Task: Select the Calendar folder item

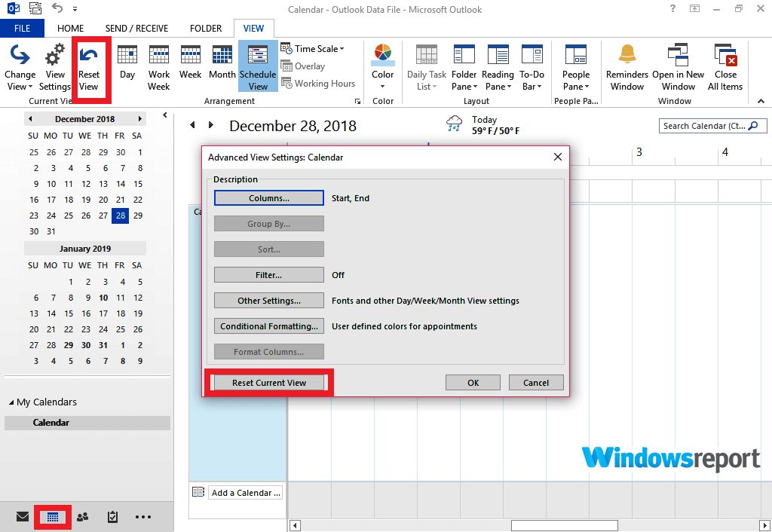Action: 87,423
